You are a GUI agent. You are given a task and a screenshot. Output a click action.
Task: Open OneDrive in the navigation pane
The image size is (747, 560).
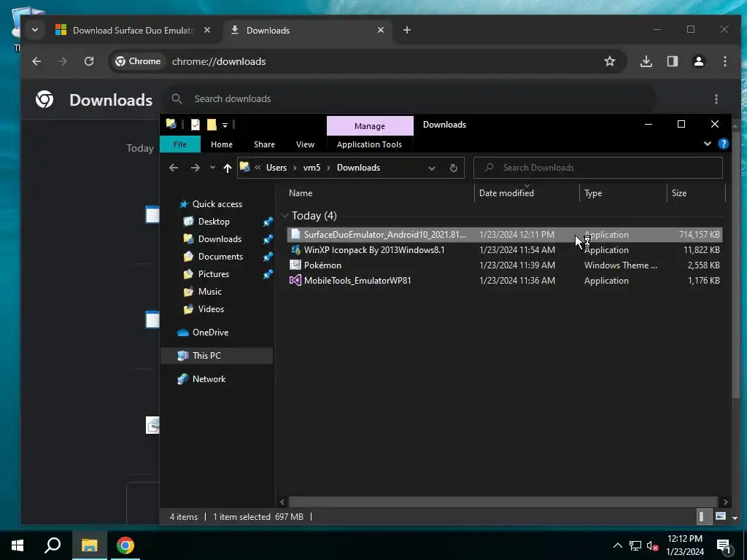pyautogui.click(x=210, y=332)
